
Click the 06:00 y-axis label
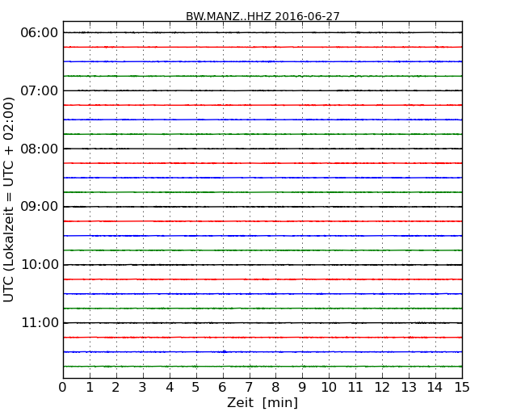40,33
